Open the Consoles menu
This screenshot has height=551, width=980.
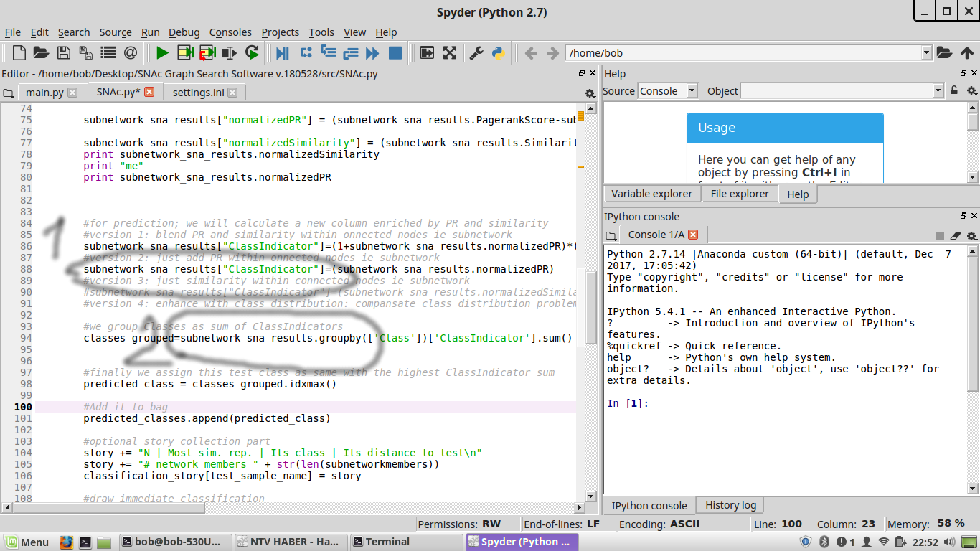[230, 32]
